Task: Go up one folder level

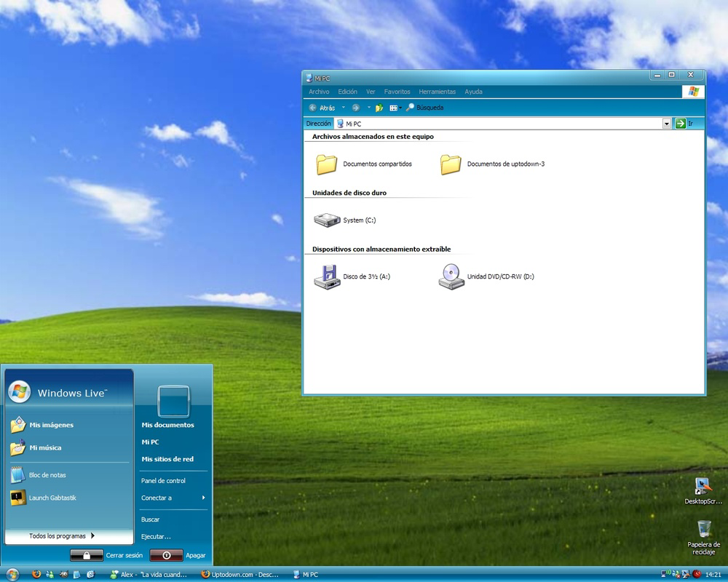Action: pyautogui.click(x=379, y=108)
